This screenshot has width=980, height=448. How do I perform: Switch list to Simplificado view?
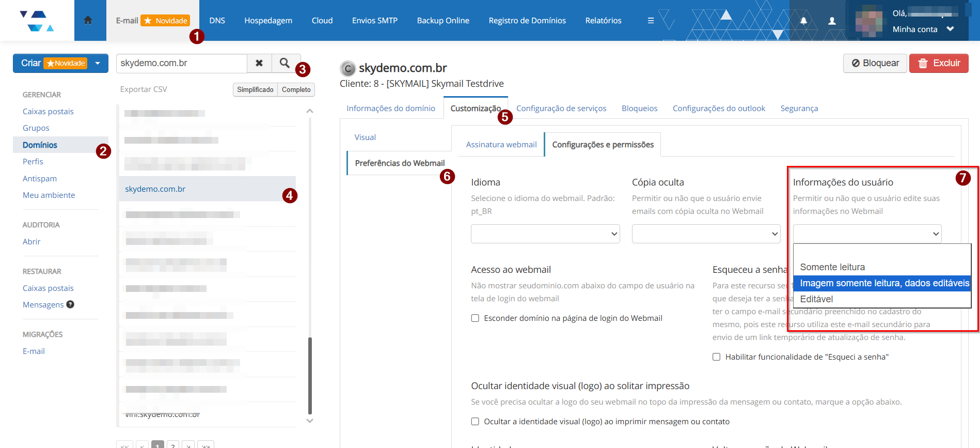click(255, 89)
